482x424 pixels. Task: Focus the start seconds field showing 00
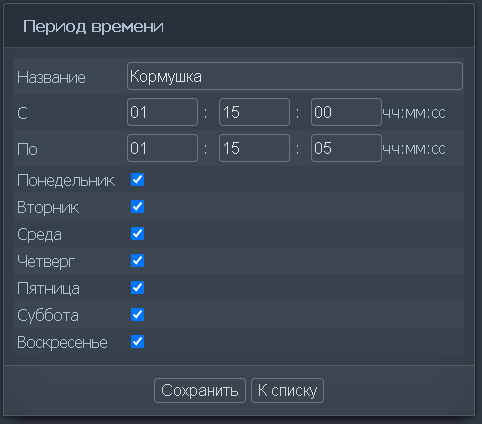346,112
